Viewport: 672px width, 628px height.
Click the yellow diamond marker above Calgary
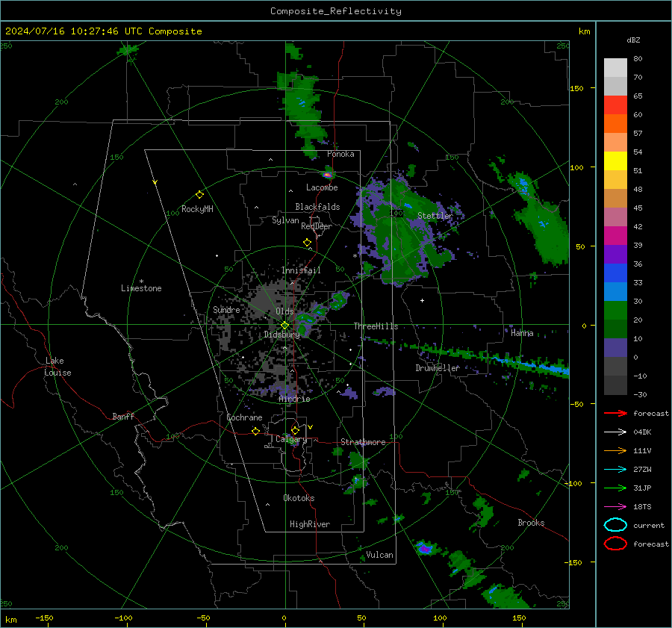pyautogui.click(x=295, y=430)
